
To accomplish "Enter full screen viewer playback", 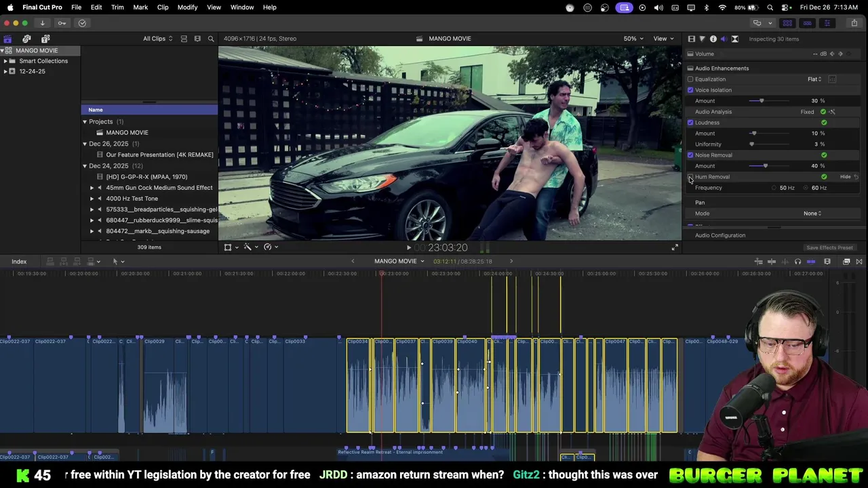I will (x=675, y=247).
